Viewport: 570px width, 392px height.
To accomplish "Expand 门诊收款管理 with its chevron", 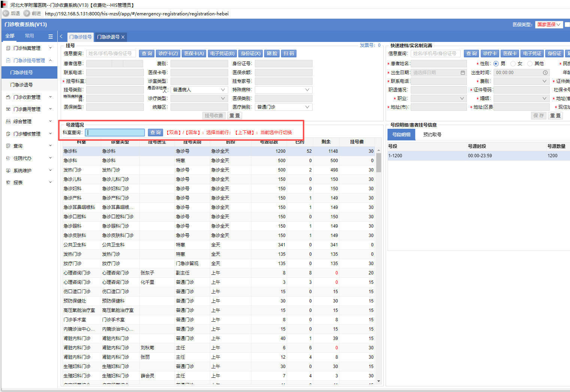I will [51, 97].
